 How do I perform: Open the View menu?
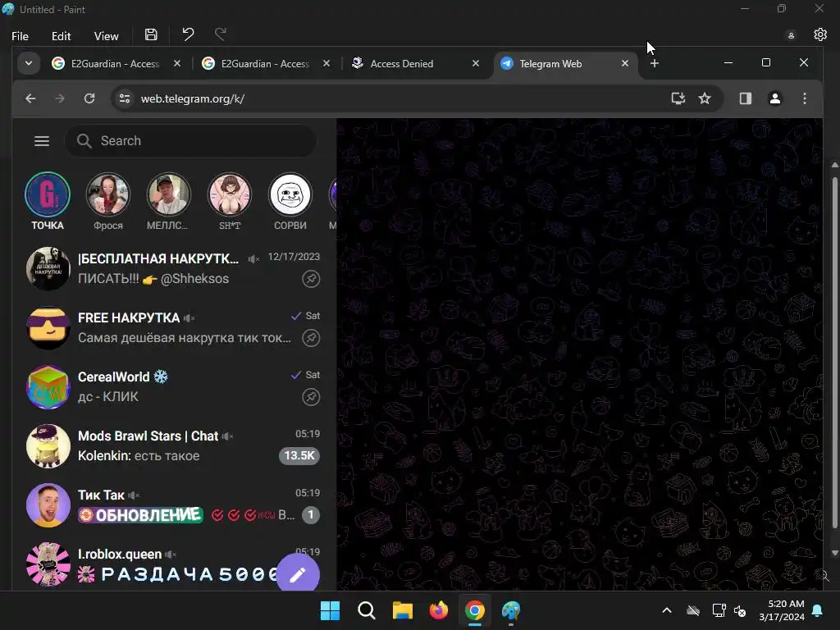coord(106,36)
